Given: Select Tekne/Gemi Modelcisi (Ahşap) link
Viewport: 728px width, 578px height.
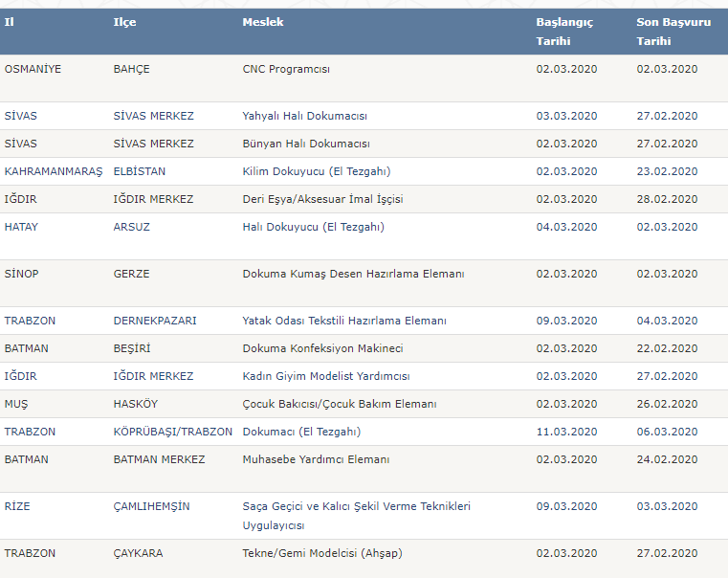Looking at the screenshot, I should [x=322, y=553].
